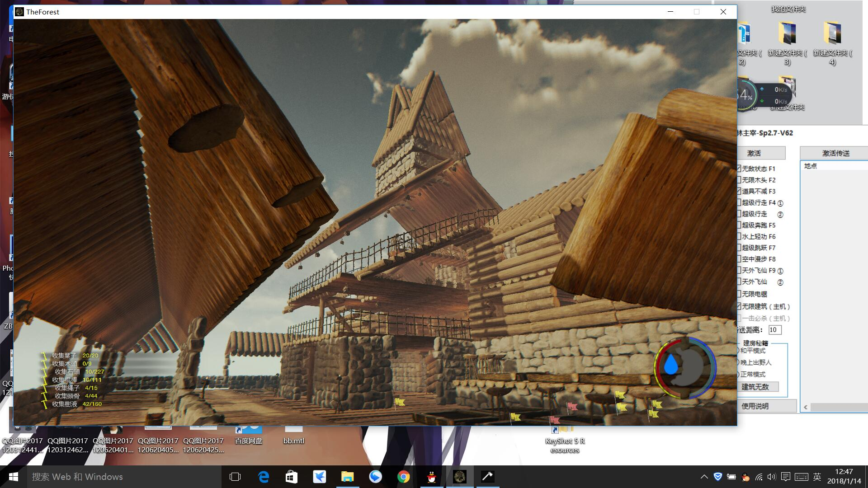Enable 超级行走 F4 ① checkbox
The image size is (868, 488).
[x=739, y=202]
